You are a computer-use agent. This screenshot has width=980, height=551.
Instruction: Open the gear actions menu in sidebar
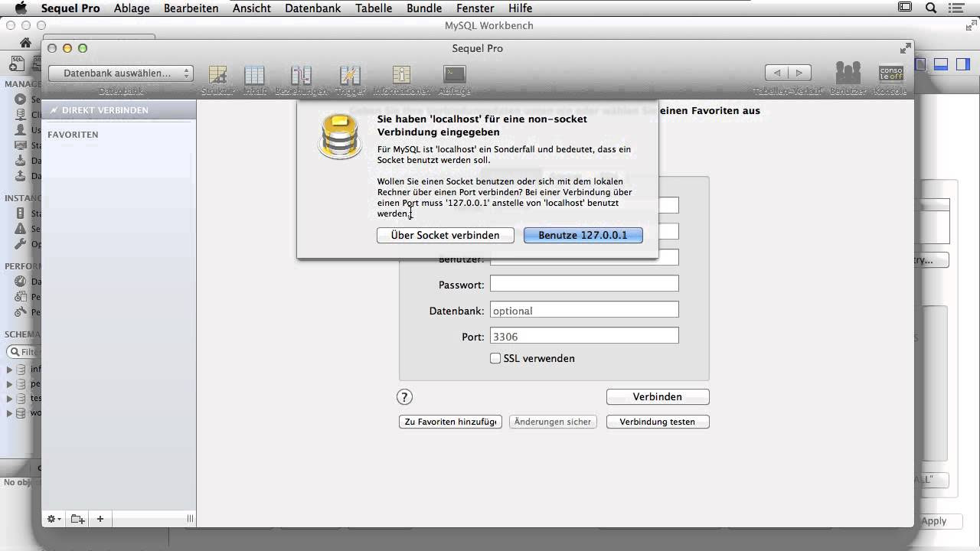pos(54,519)
